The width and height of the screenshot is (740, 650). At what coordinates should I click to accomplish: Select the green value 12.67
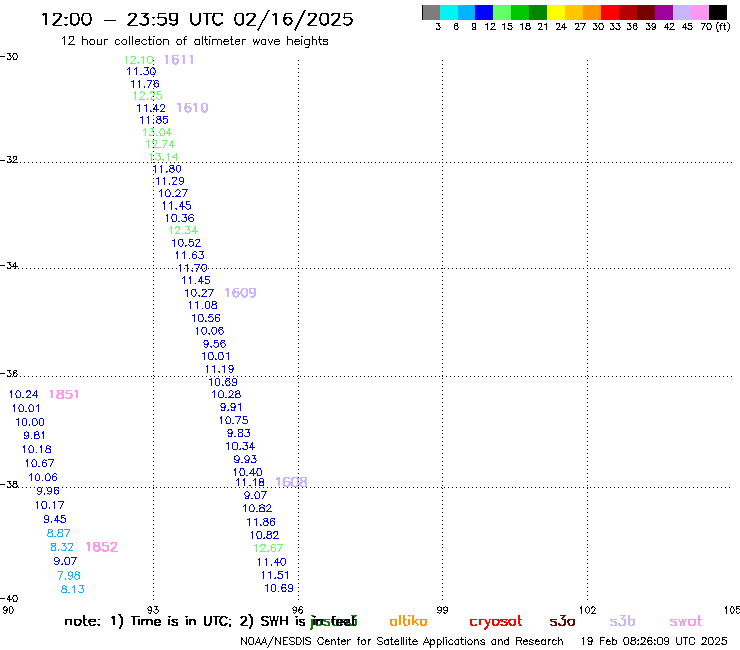coord(268,548)
